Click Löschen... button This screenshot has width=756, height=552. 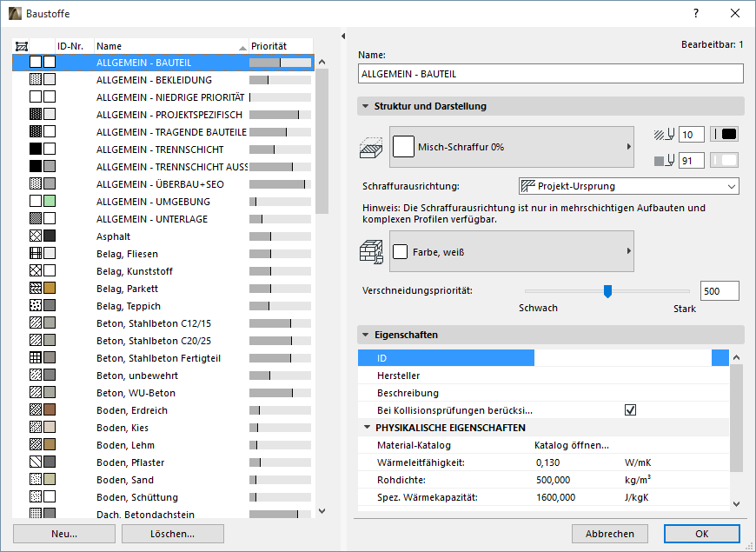coord(173,534)
